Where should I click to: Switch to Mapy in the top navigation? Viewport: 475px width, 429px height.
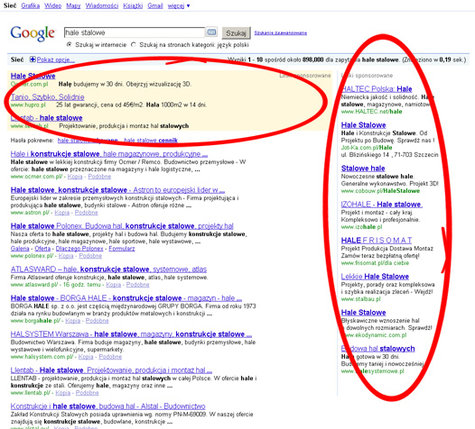click(73, 6)
